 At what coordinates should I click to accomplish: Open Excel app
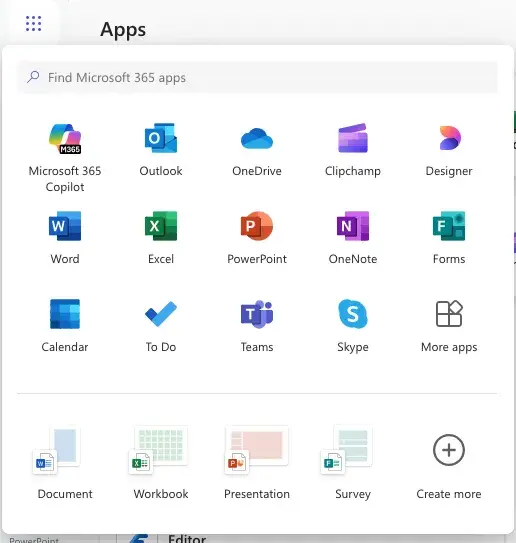161,238
